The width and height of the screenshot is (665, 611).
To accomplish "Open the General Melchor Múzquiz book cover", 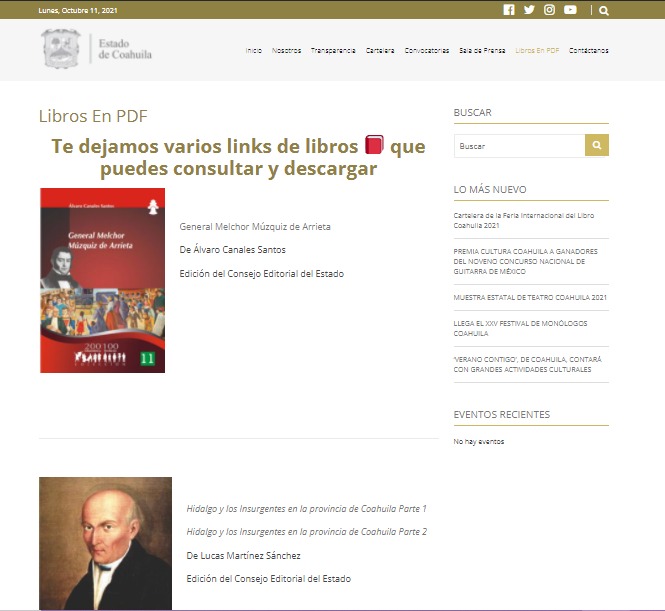I will click(x=102, y=280).
